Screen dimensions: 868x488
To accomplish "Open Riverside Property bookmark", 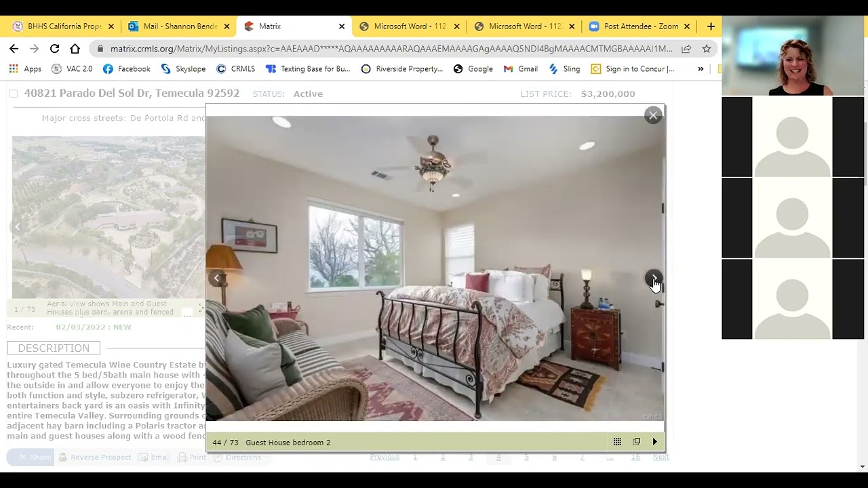I will [x=402, y=68].
